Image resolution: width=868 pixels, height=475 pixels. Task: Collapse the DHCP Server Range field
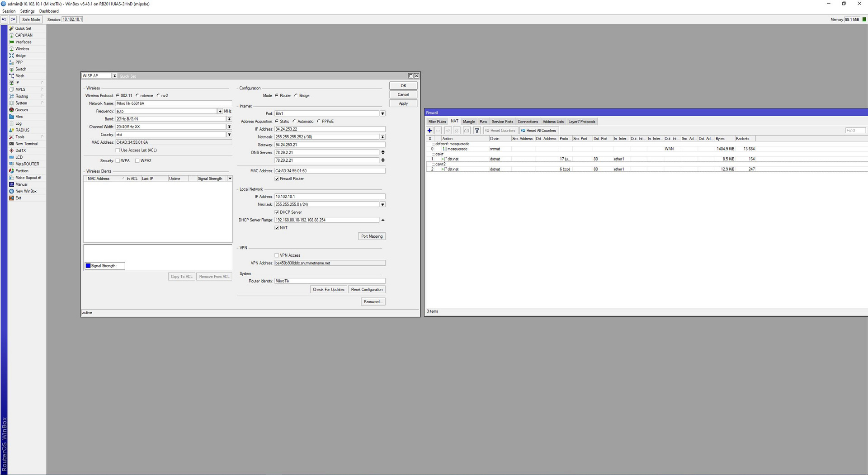point(383,220)
